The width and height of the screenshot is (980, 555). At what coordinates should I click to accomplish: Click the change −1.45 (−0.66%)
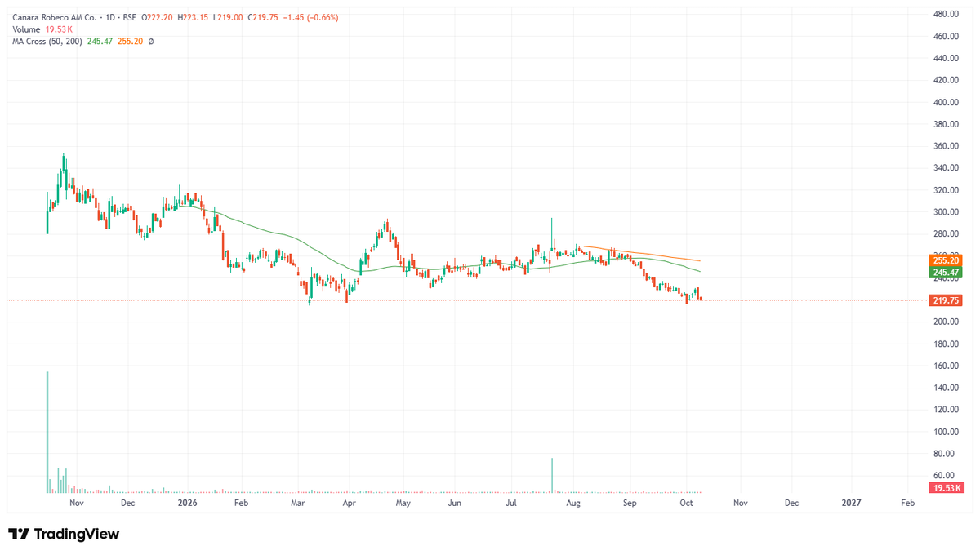tap(310, 17)
